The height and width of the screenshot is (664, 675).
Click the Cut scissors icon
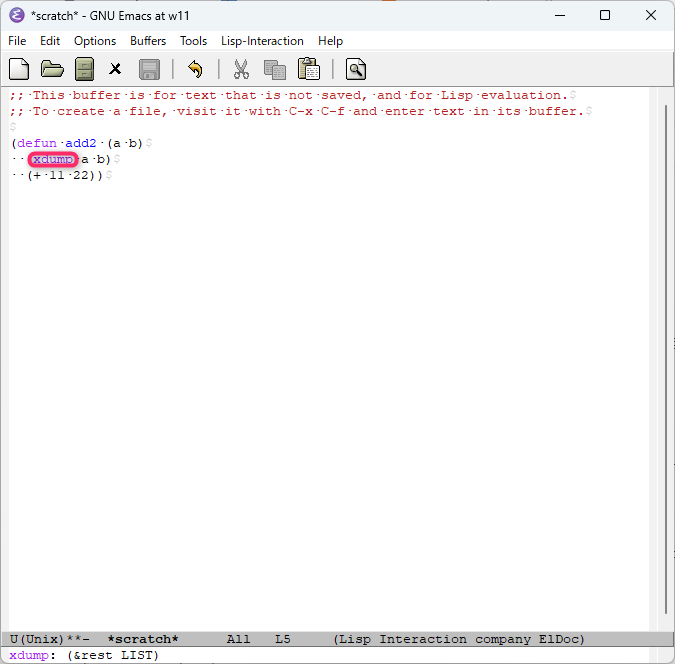[x=241, y=69]
